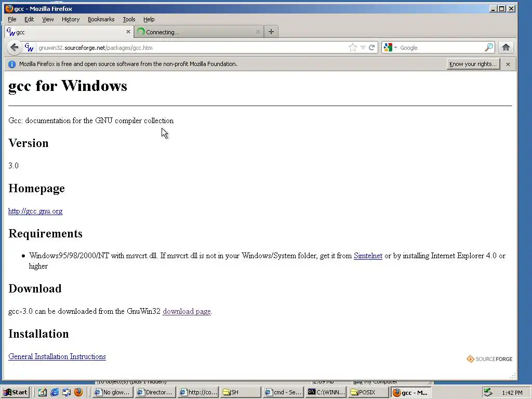The height and width of the screenshot is (399, 532).
Task: Click the system tray network icon
Action: (488, 392)
